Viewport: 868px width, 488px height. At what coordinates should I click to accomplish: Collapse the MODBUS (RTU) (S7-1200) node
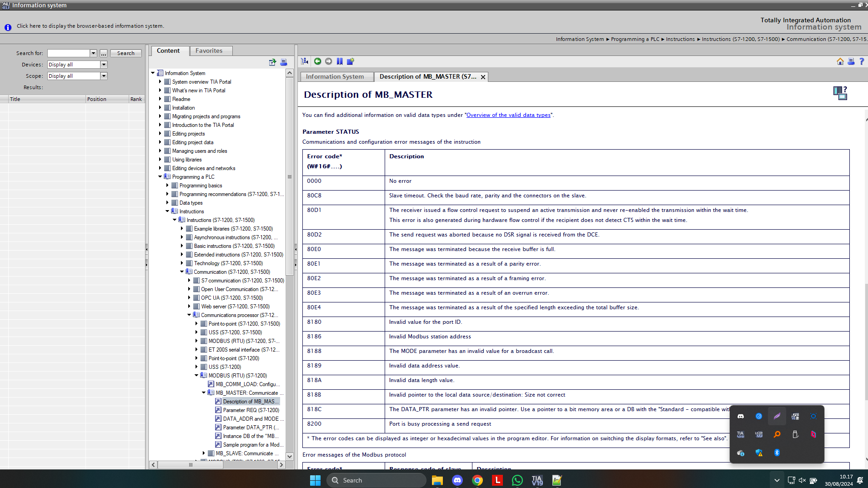196,375
